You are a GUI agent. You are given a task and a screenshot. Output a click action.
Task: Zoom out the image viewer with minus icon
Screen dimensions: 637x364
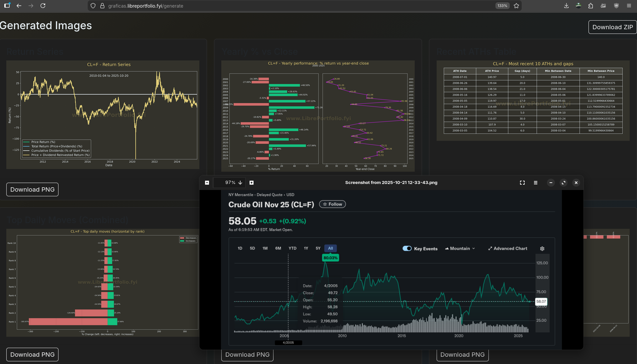pyautogui.click(x=207, y=183)
